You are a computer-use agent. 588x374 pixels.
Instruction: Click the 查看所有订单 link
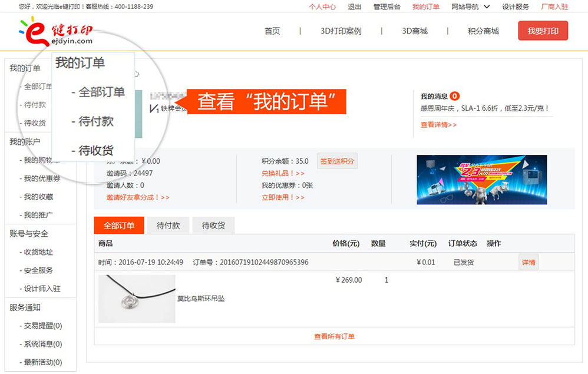point(334,336)
